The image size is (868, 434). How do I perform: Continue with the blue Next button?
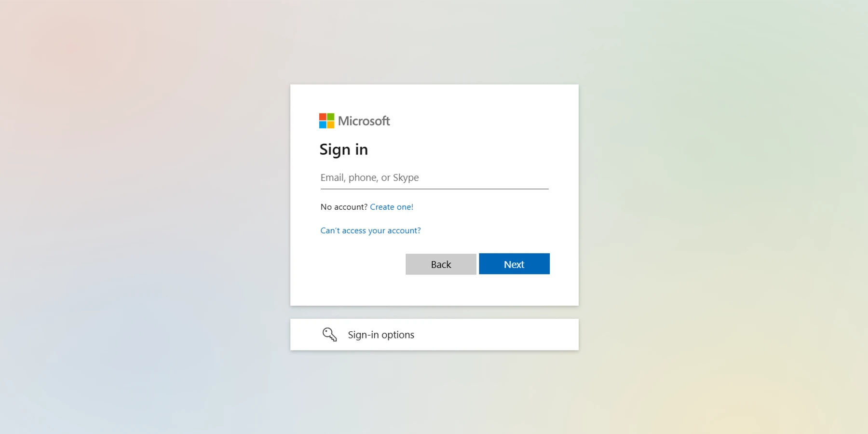tap(514, 264)
